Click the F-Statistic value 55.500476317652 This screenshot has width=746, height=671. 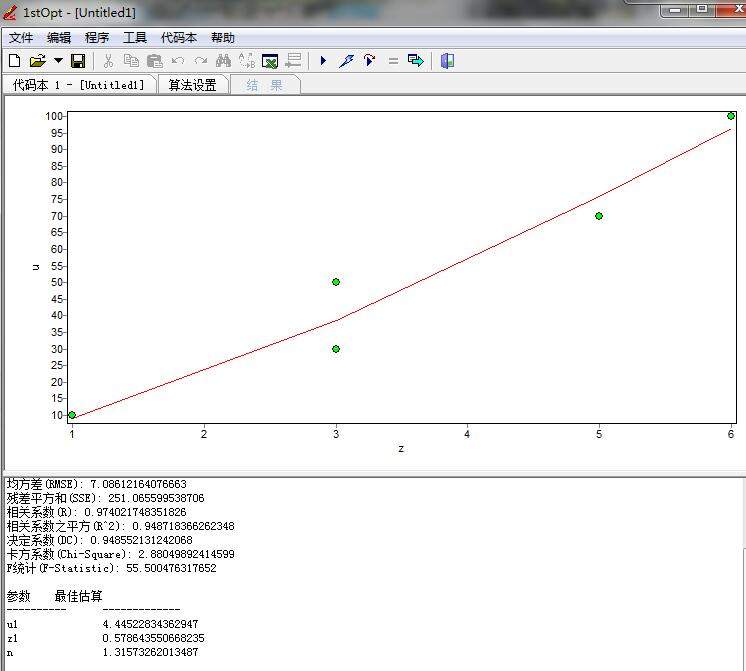171,568
